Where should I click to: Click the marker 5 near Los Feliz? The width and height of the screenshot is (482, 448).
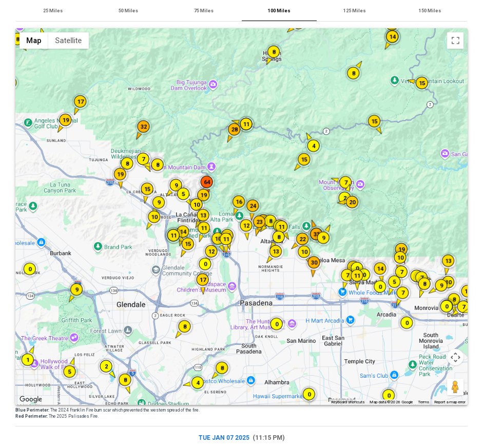pyautogui.click(x=69, y=372)
